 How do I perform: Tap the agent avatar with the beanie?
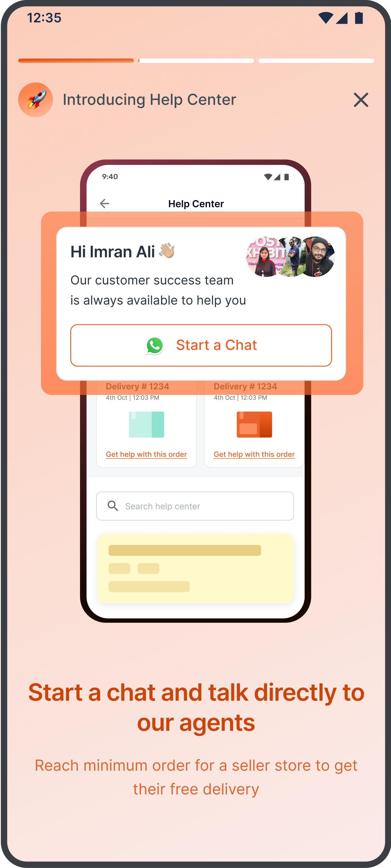pos(316,257)
